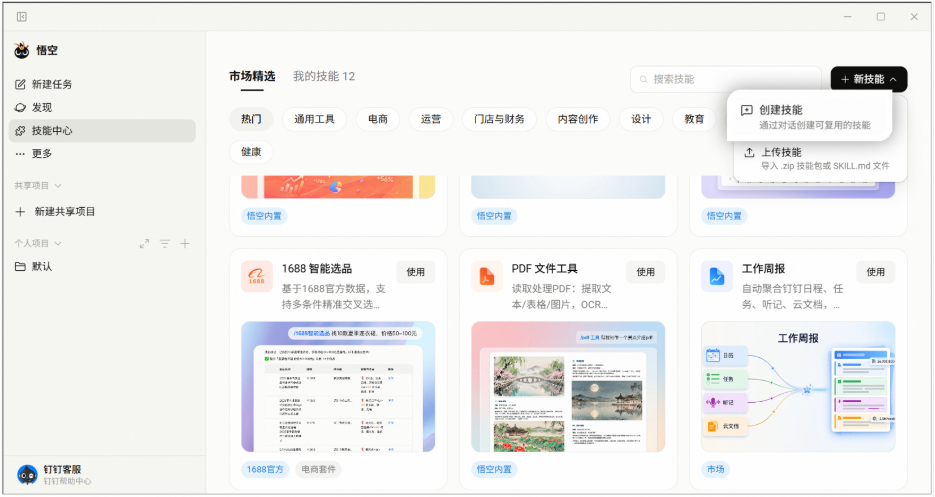The width and height of the screenshot is (935, 497).
Task: Click the 市场 tag on 工作周报 card
Action: pyautogui.click(x=716, y=470)
